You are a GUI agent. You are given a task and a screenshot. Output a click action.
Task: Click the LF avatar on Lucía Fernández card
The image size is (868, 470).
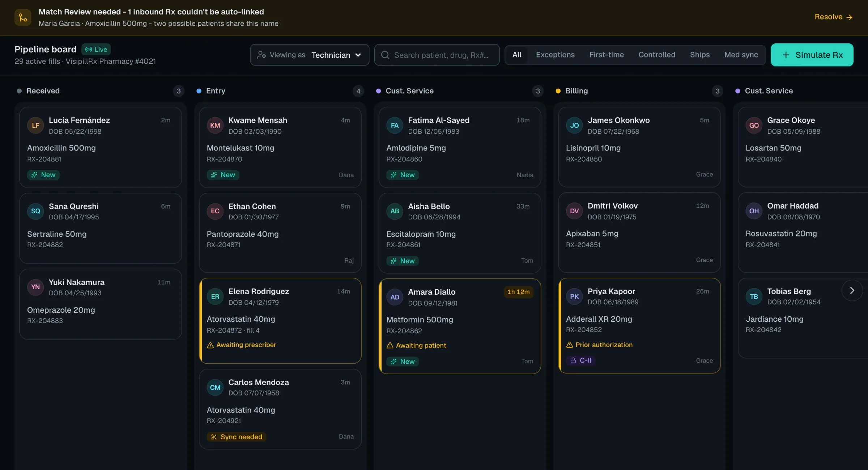tap(35, 125)
